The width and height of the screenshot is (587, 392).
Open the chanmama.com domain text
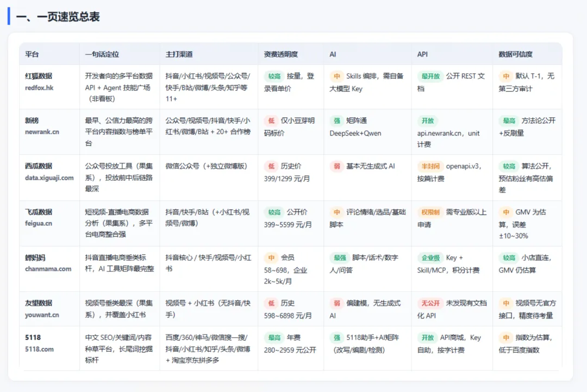[48, 269]
